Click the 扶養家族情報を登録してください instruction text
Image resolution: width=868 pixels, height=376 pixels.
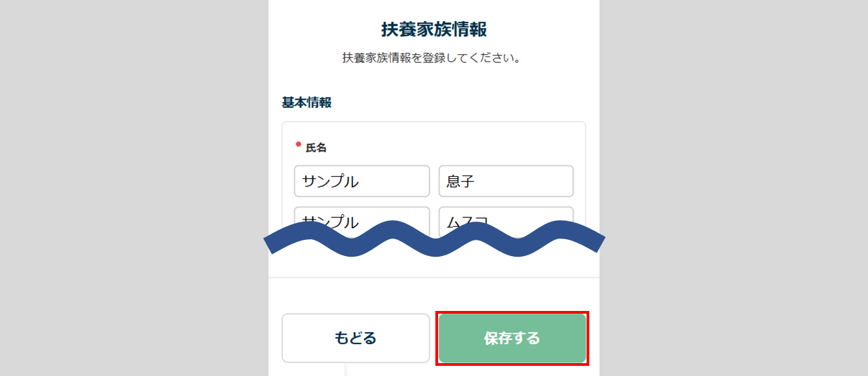(x=431, y=58)
